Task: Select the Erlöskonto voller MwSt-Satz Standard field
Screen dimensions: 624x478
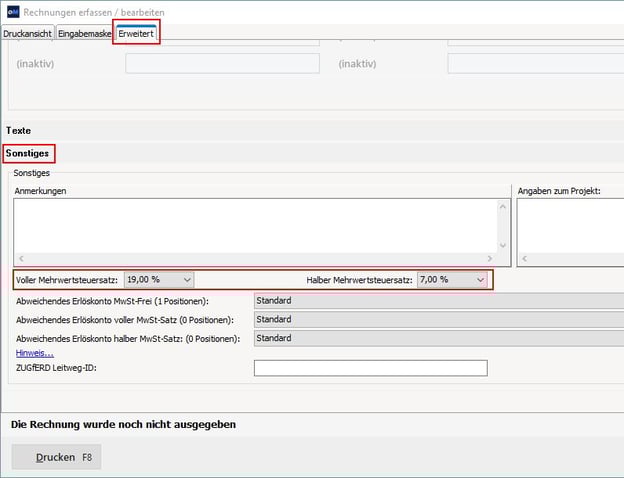Action: 438,319
